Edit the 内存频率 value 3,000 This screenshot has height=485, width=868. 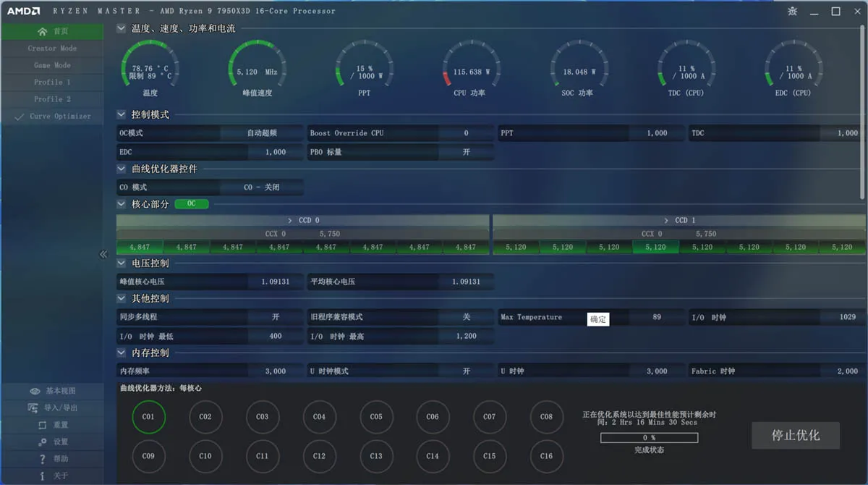(276, 371)
